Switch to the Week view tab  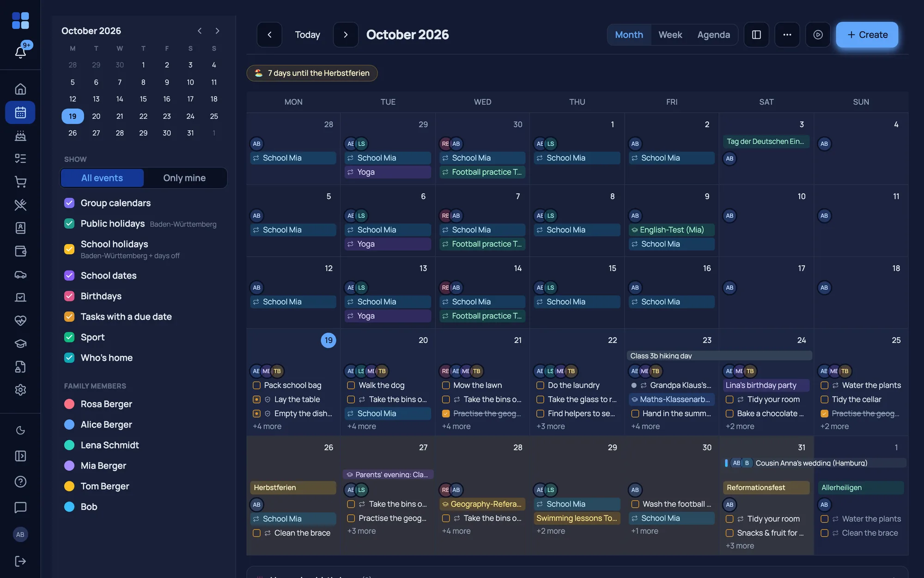coord(670,35)
